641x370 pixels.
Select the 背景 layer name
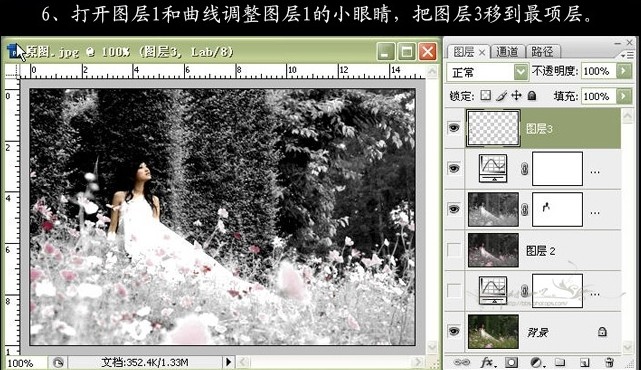point(537,332)
